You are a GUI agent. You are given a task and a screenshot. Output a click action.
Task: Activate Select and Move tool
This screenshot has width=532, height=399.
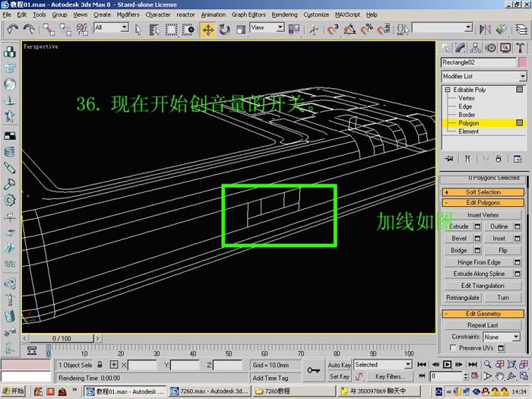point(207,30)
